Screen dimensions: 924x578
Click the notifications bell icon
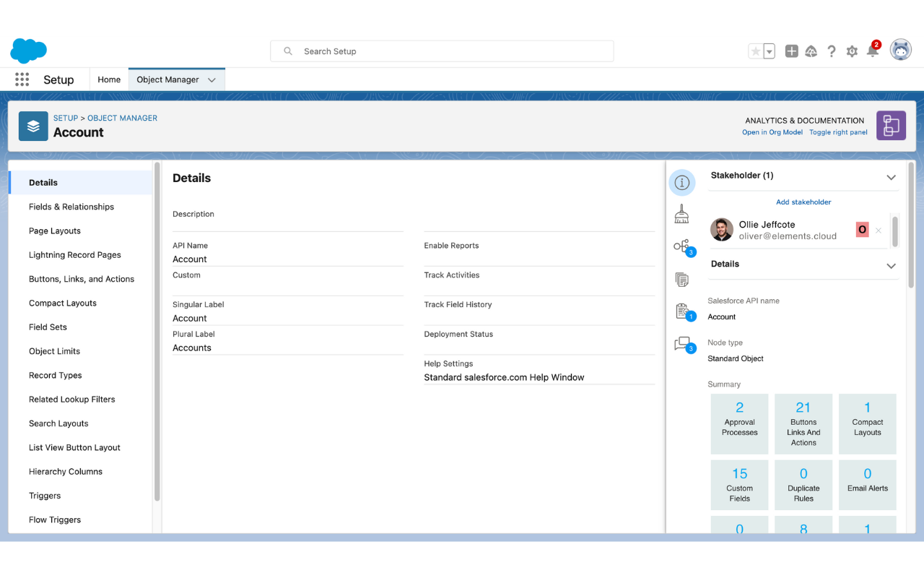coord(873,51)
